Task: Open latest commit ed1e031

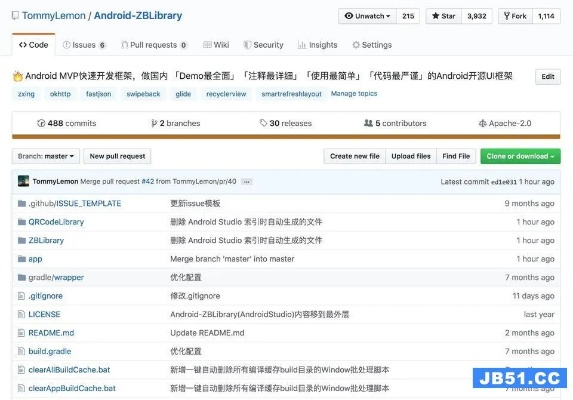Action: click(x=504, y=182)
